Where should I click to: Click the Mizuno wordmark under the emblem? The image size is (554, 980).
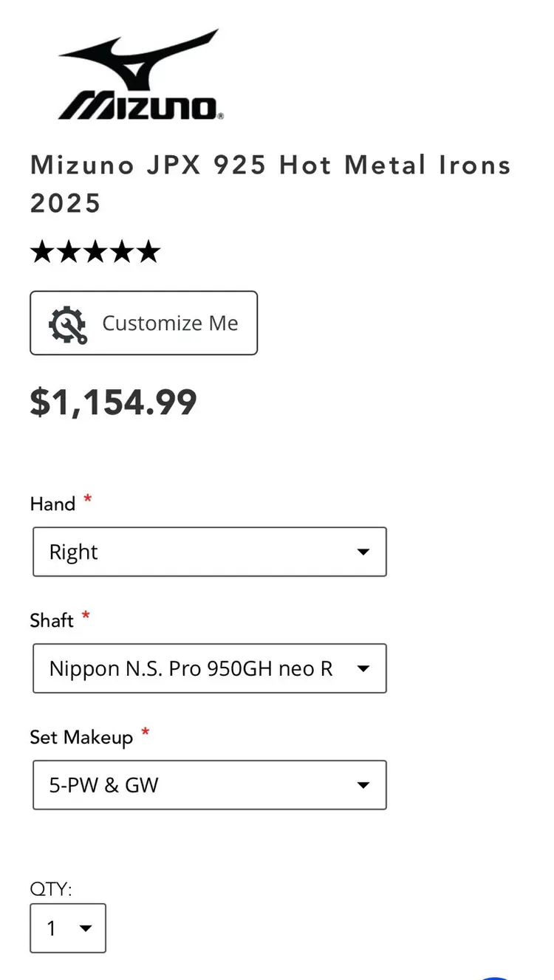pos(140,107)
